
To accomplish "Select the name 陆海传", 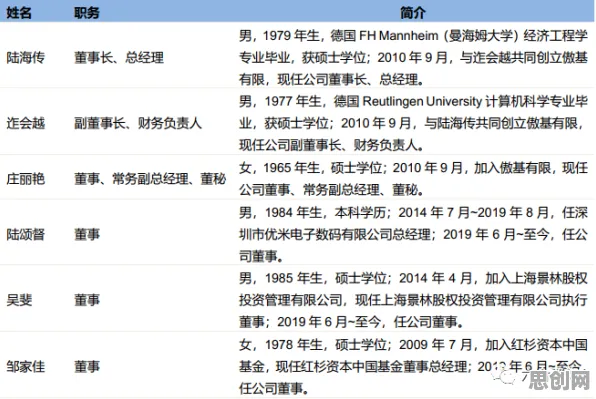I will tap(25, 58).
